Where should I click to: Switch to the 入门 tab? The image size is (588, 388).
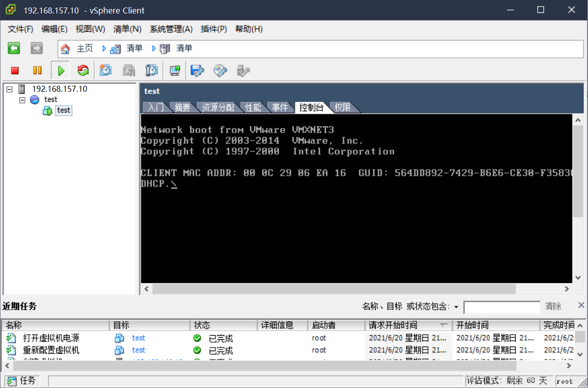[155, 108]
